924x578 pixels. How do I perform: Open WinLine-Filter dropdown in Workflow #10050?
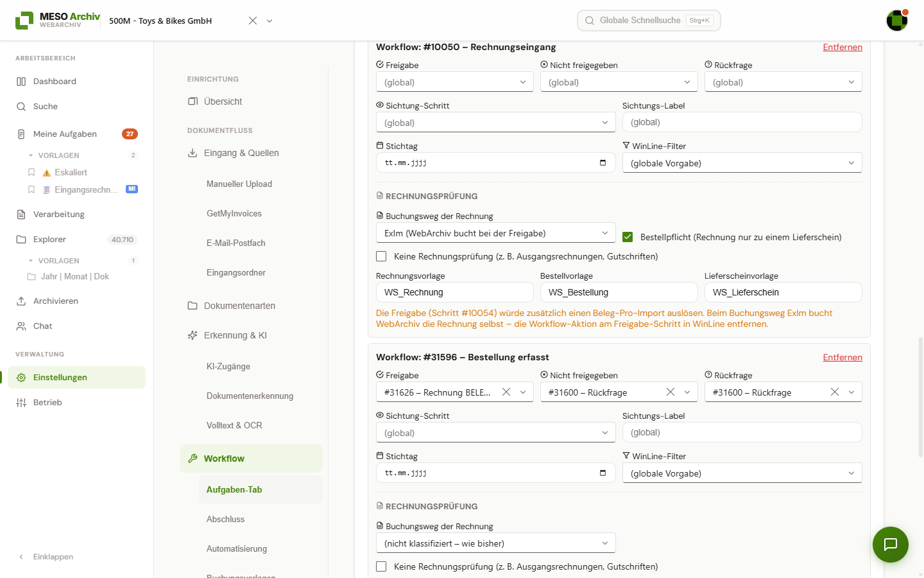tap(742, 163)
